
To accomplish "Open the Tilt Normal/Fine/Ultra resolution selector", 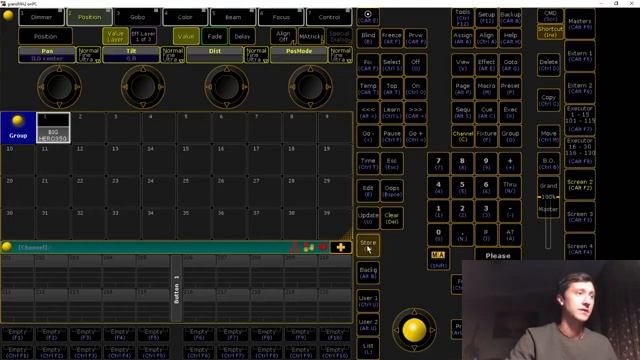I will click(173, 55).
